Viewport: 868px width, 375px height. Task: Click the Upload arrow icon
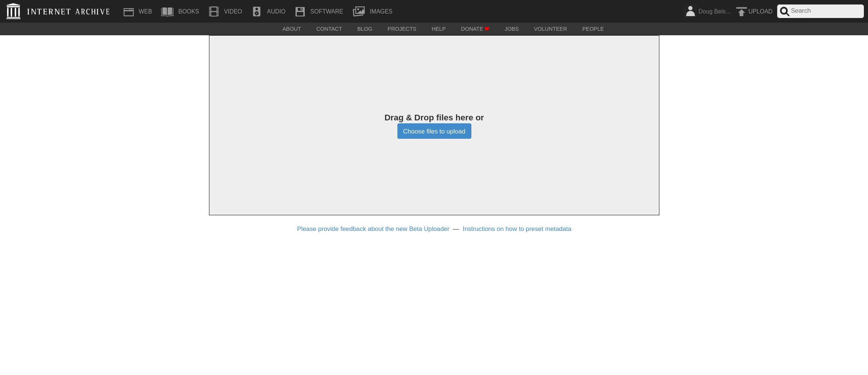742,12
